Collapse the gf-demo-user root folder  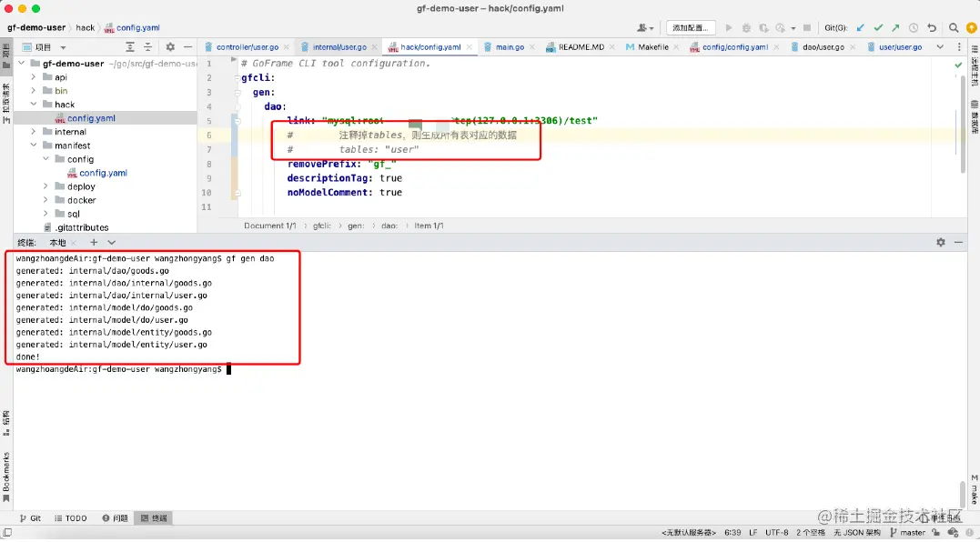[21, 63]
